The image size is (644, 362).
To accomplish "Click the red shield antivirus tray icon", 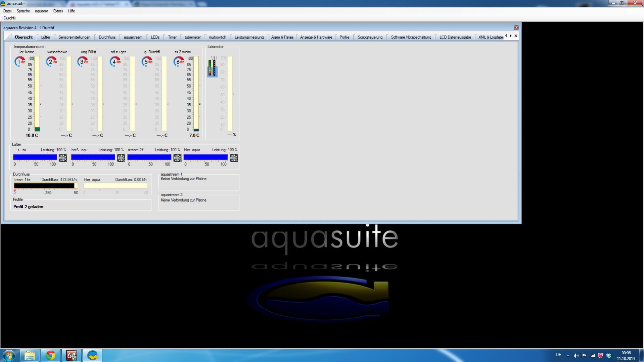I will coord(600,356).
